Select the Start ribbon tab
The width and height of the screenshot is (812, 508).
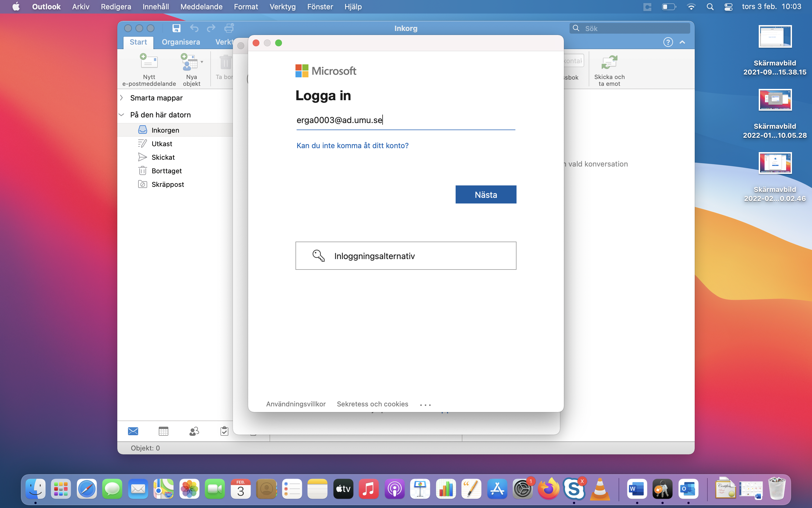pyautogui.click(x=138, y=42)
